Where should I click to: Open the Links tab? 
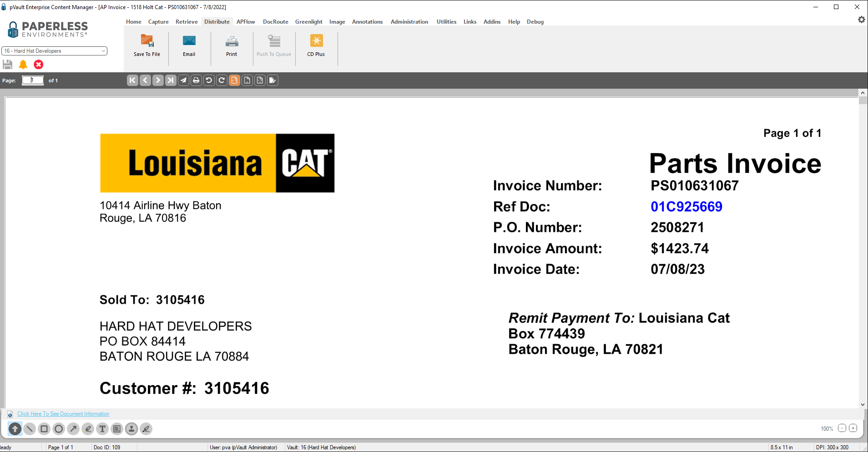point(470,22)
